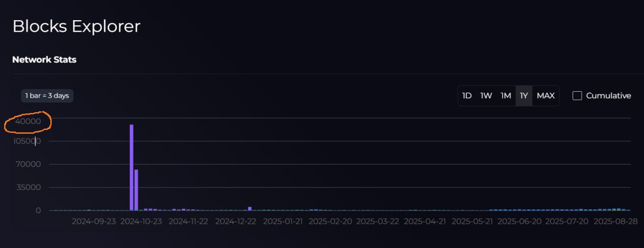
Task: Click the 2025-05-21 date label
Action: [x=471, y=221]
